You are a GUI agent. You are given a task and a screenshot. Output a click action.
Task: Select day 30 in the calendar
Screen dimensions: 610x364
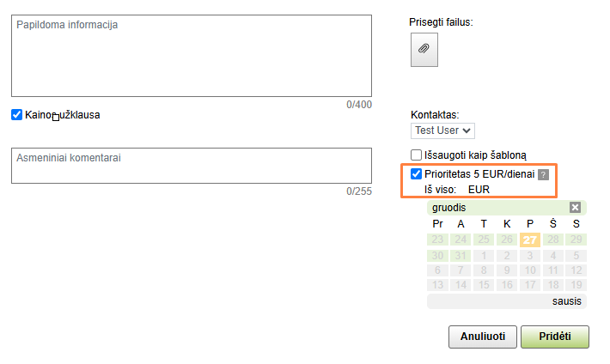[x=437, y=255]
